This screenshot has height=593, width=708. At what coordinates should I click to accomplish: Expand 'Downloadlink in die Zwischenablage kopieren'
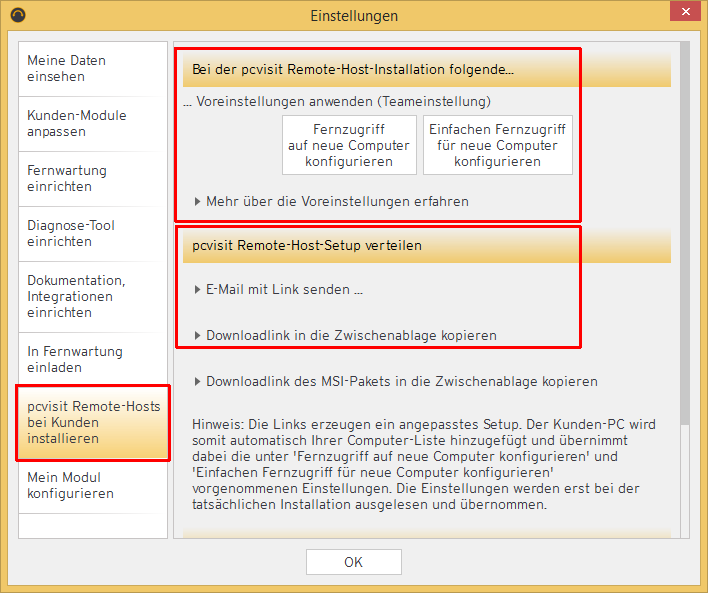pyautogui.click(x=351, y=336)
